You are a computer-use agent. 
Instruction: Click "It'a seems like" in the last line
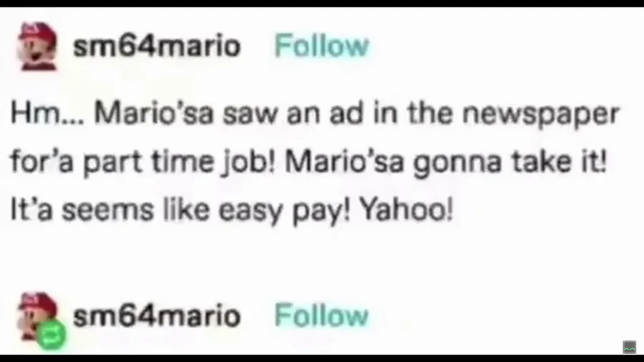pyautogui.click(x=110, y=210)
